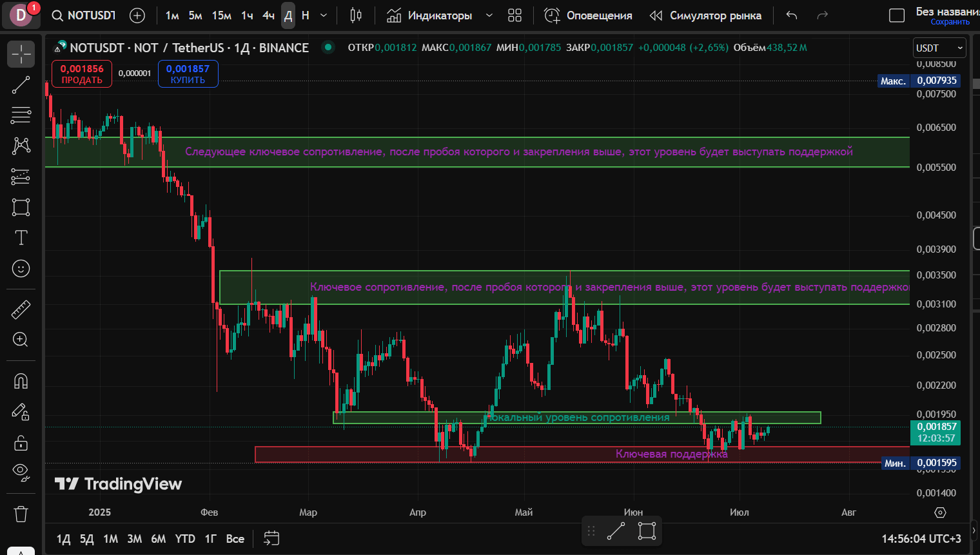Click the NOTUSDT chart title legend
This screenshot has height=555, width=980.
190,48
